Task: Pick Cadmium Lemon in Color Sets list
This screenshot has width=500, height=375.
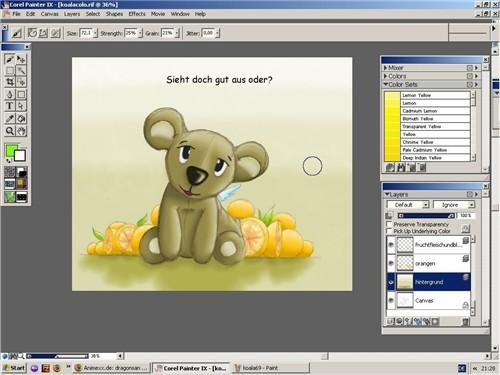Action: (x=435, y=111)
